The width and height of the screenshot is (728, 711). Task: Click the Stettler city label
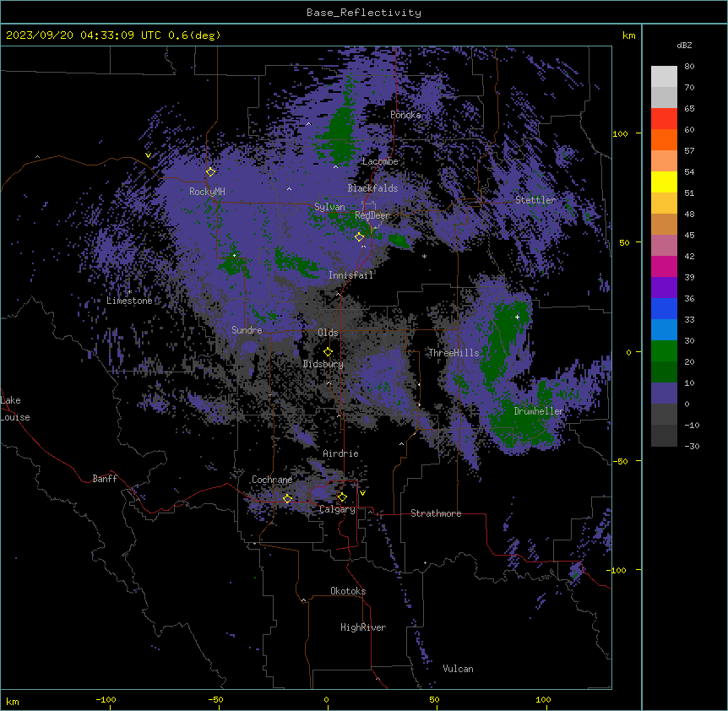[x=535, y=200]
